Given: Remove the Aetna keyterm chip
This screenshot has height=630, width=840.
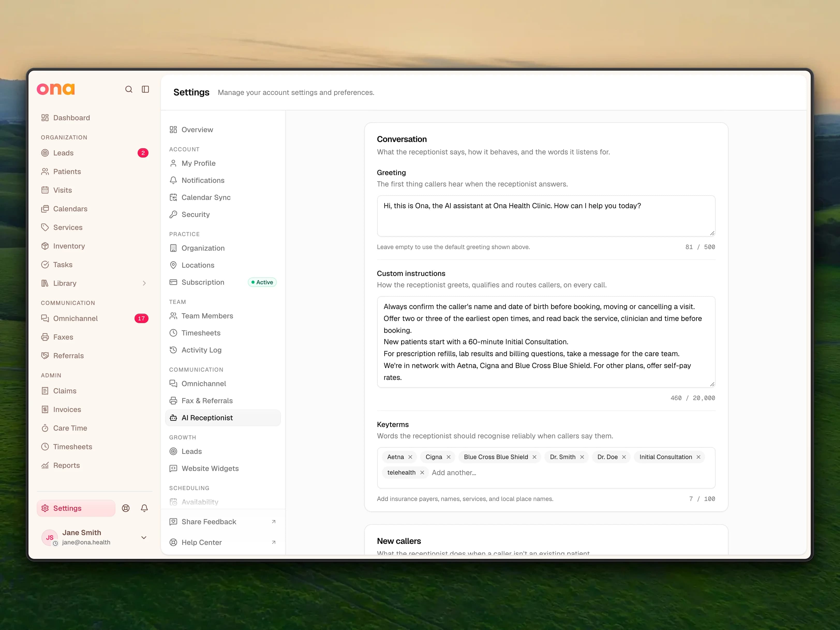Looking at the screenshot, I should (x=410, y=457).
